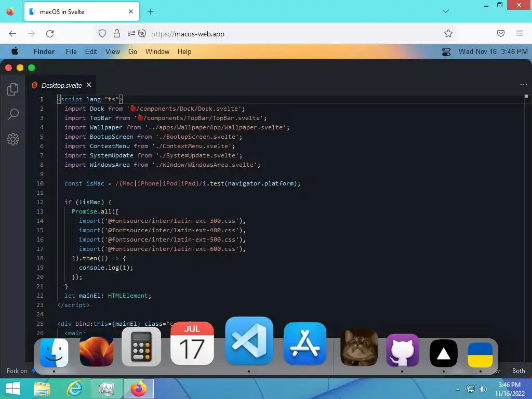Click the 'const isMac' line 10
The width and height of the screenshot is (532, 399).
click(x=182, y=183)
